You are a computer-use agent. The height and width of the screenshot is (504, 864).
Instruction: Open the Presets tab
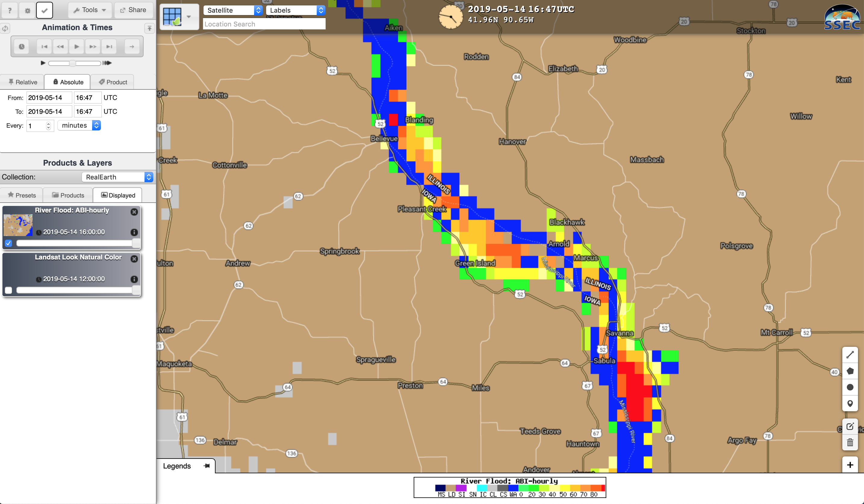tap(22, 195)
